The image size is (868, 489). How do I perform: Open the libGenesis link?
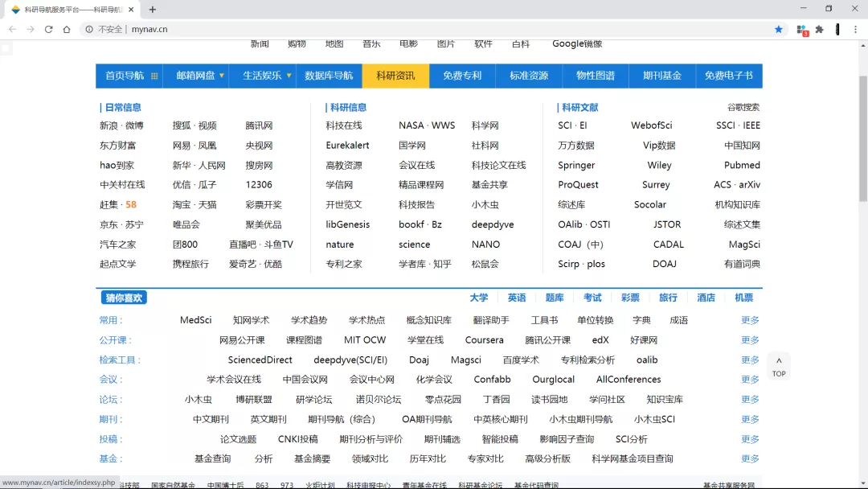pyautogui.click(x=348, y=225)
